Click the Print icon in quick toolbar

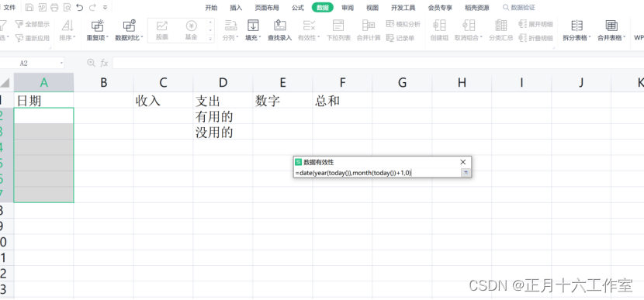click(54, 8)
